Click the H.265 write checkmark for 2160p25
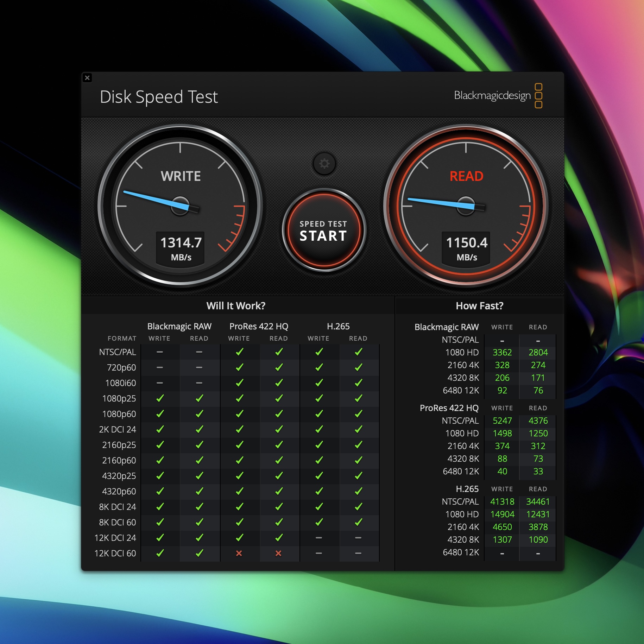 319,445
